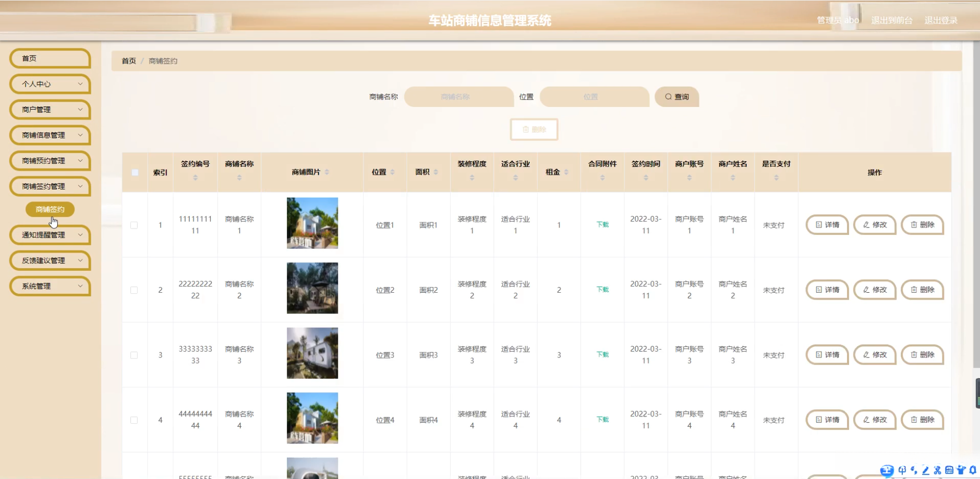The width and height of the screenshot is (980, 479).
Task: Check the checkbox for row 3
Action: (134, 355)
